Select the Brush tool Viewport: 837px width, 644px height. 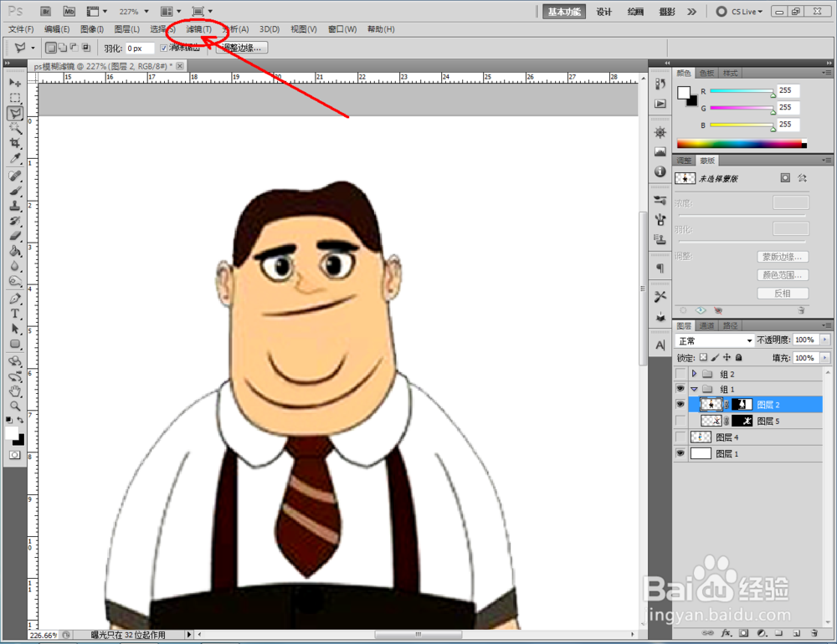(x=15, y=191)
